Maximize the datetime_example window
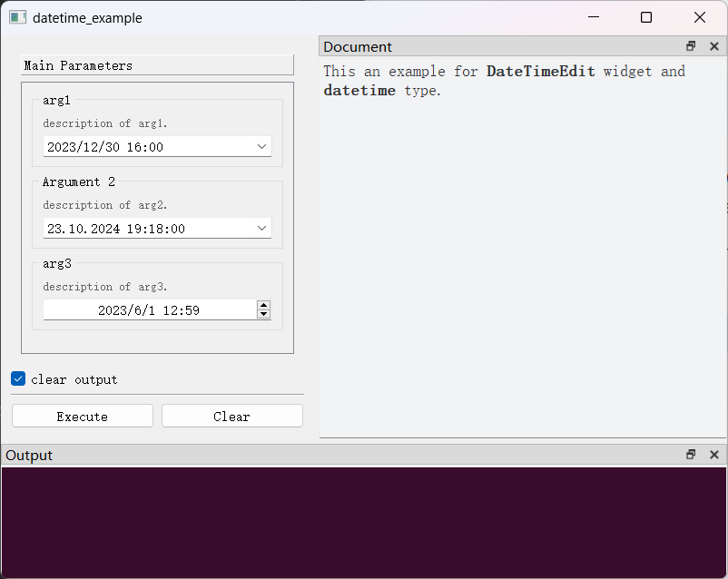Image resolution: width=728 pixels, height=579 pixels. coord(646,17)
